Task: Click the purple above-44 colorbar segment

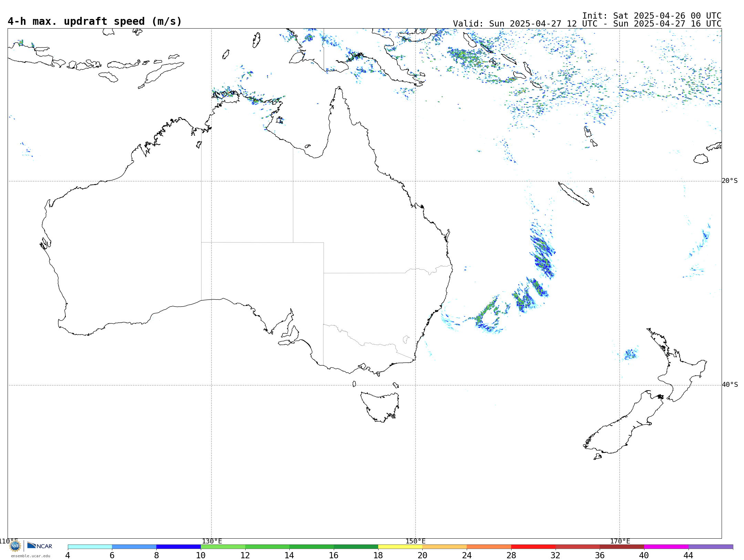Action: [711, 547]
